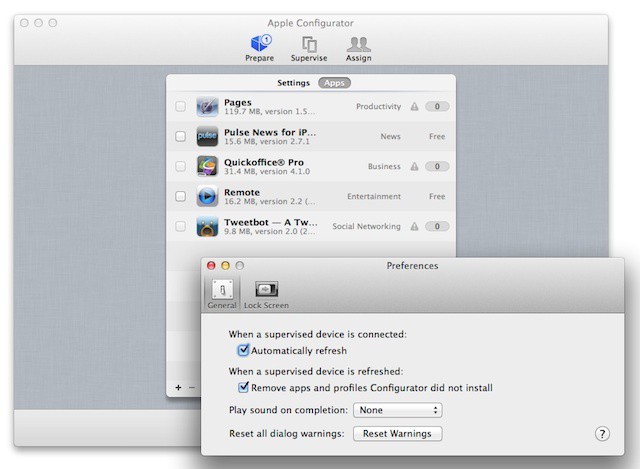The height and width of the screenshot is (469, 640).
Task: Click the help question mark button
Action: click(x=602, y=433)
